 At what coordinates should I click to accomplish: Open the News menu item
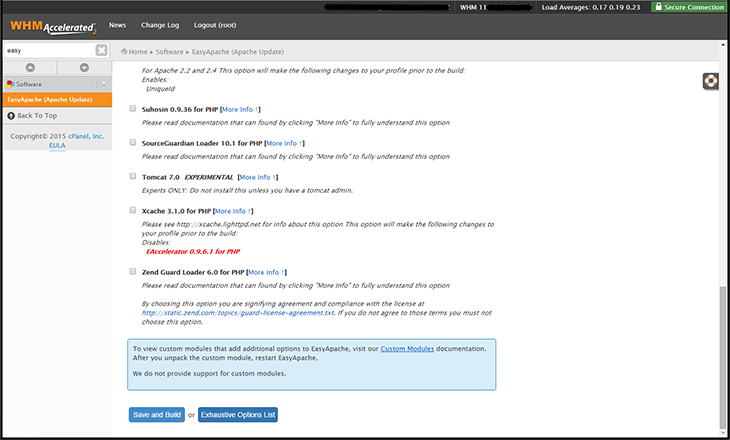click(117, 25)
